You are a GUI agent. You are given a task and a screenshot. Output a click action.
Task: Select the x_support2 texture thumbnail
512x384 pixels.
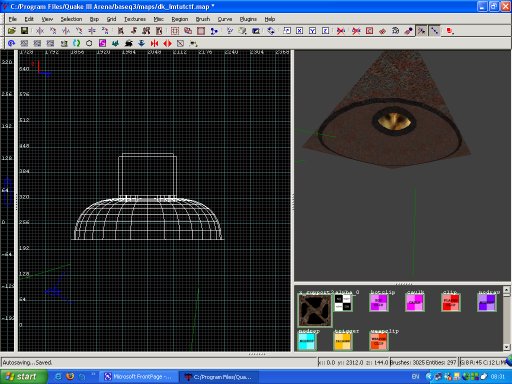pos(315,311)
